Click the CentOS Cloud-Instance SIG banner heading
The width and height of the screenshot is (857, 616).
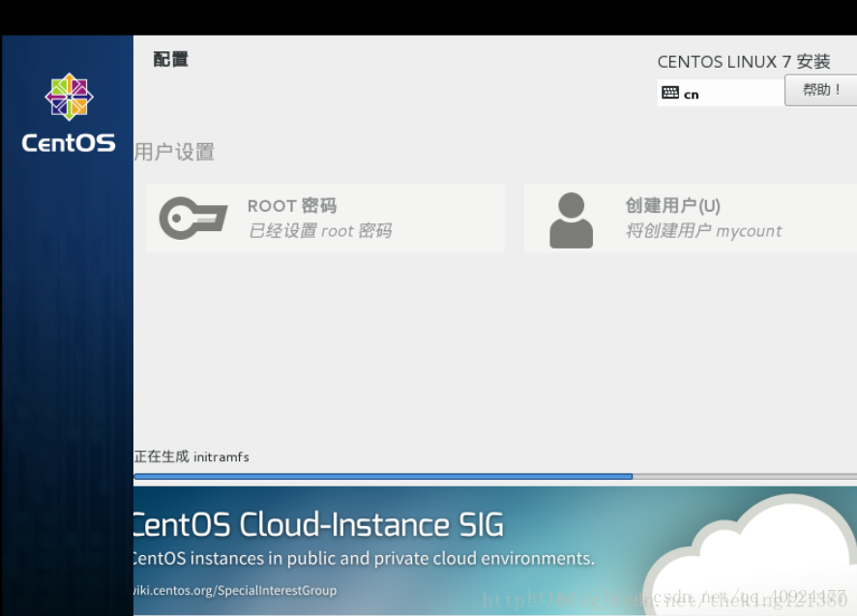(318, 524)
